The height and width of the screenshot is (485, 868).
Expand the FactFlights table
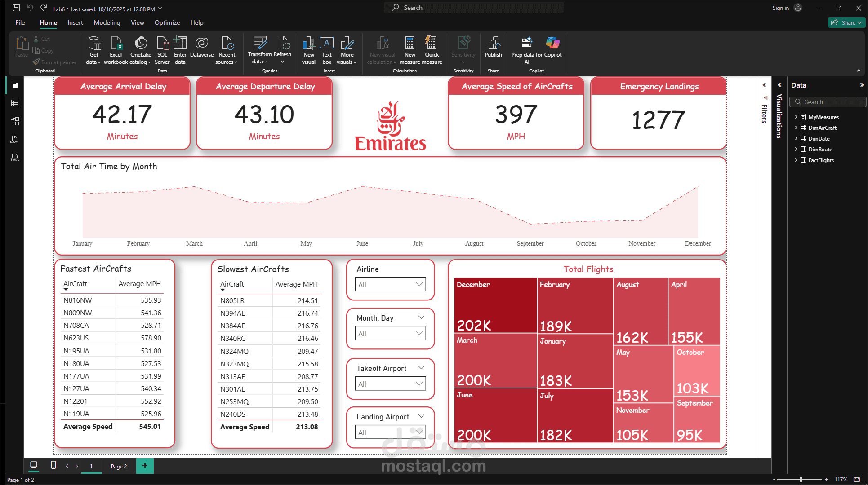click(796, 160)
